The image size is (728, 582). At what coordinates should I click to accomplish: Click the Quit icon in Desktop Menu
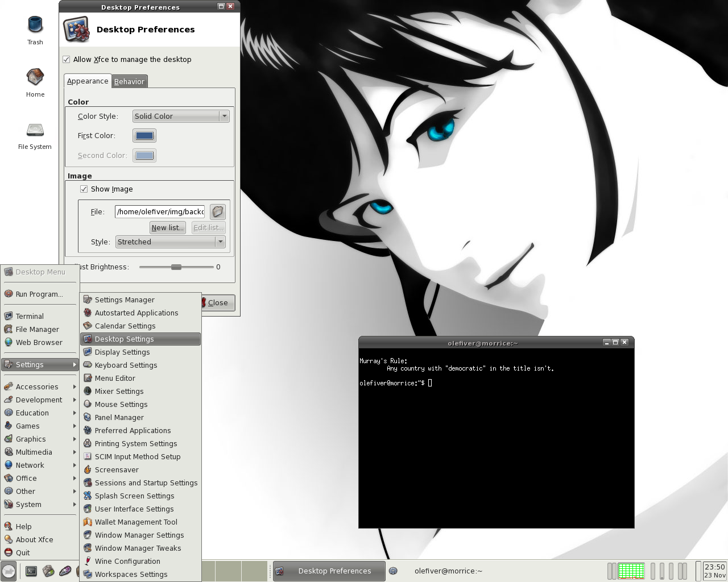[9, 552]
